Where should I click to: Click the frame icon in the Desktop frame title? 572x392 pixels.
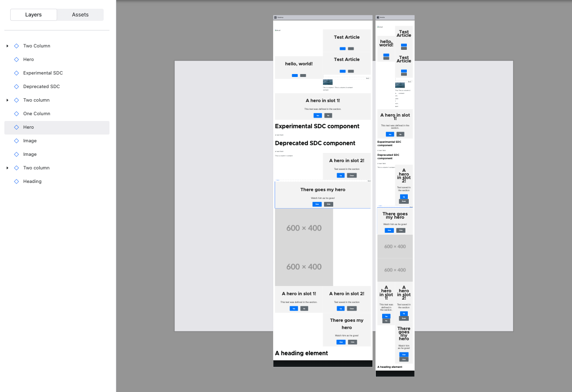(x=276, y=17)
